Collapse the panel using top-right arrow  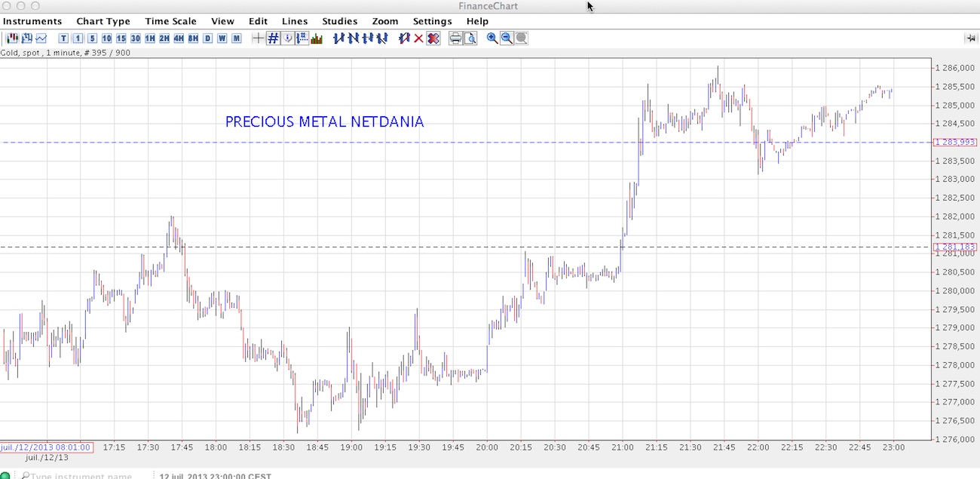970,38
